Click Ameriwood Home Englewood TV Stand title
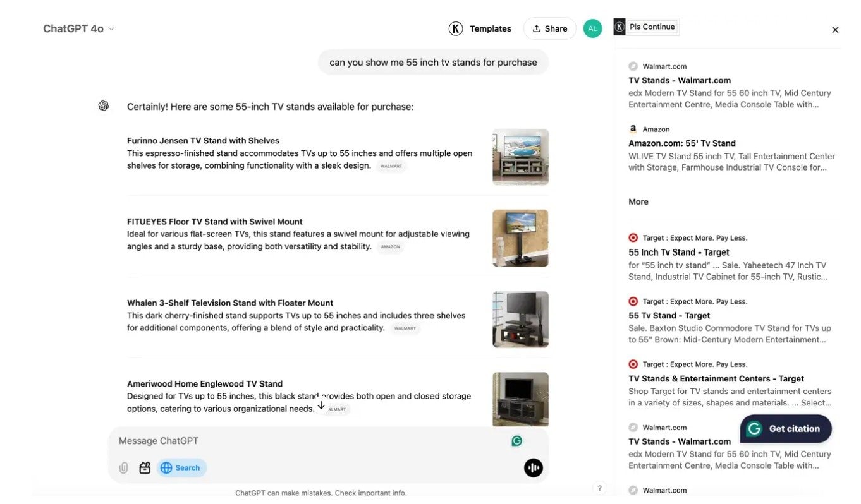The image size is (861, 504). point(205,384)
